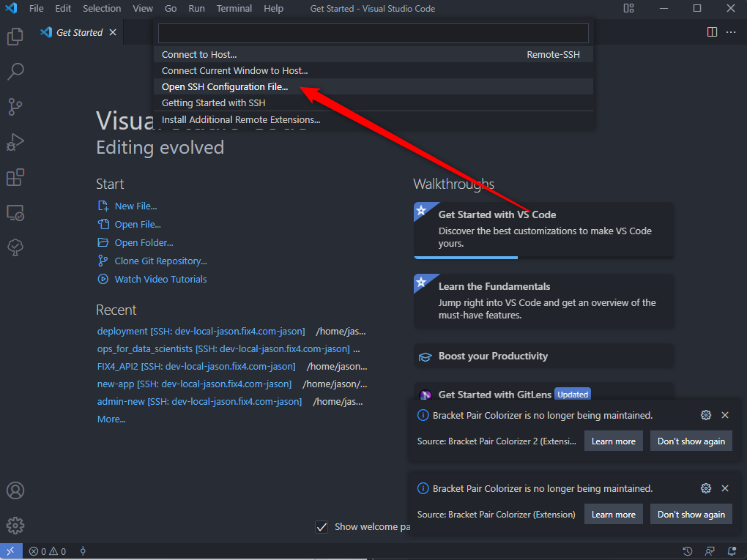
Task: Open gear settings on first Bracket Pair notification
Action: click(x=706, y=415)
